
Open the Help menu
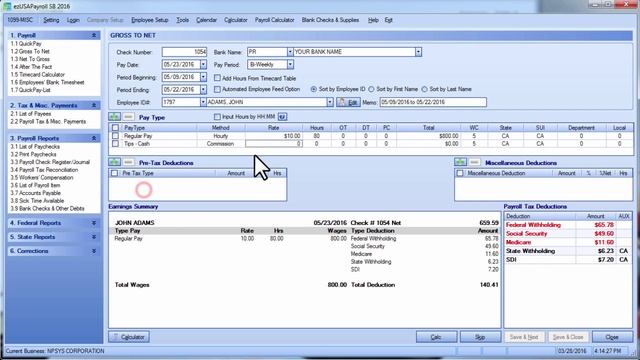click(373, 20)
